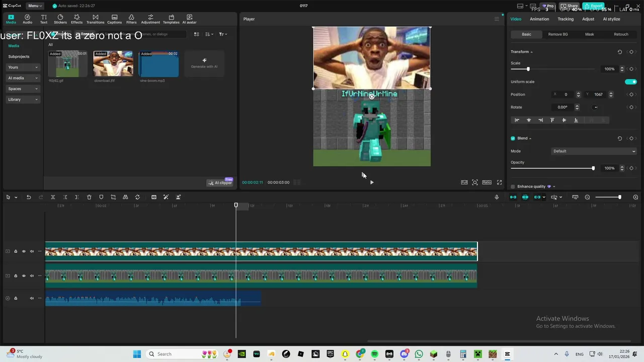The image size is (644, 362).
Task: Open the Blend Mode Default dropdown
Action: coord(594,151)
